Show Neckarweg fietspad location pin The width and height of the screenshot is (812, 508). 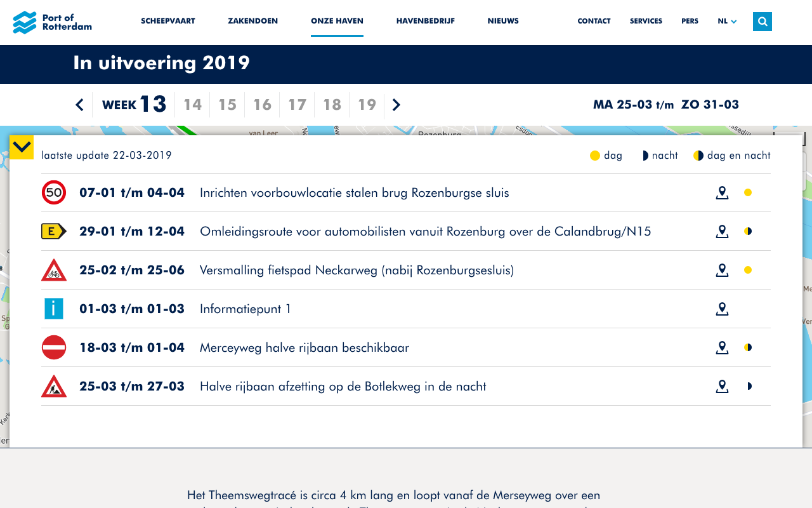click(722, 270)
